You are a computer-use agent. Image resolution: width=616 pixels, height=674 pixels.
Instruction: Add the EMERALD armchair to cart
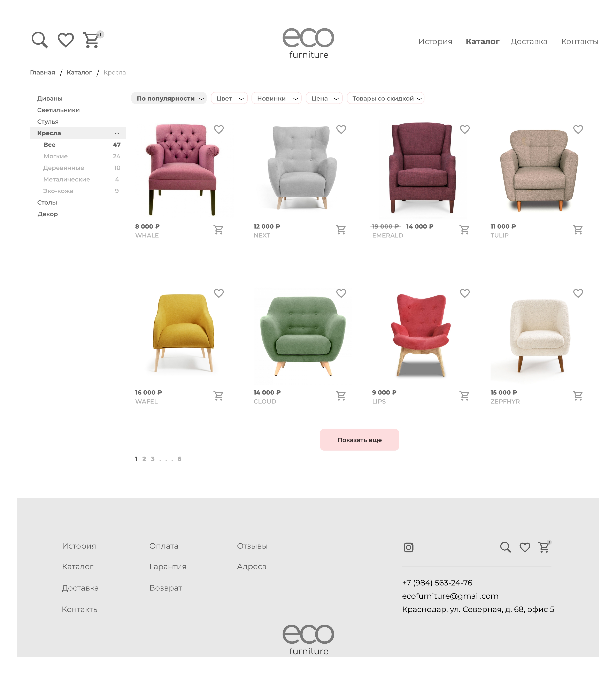click(x=464, y=230)
